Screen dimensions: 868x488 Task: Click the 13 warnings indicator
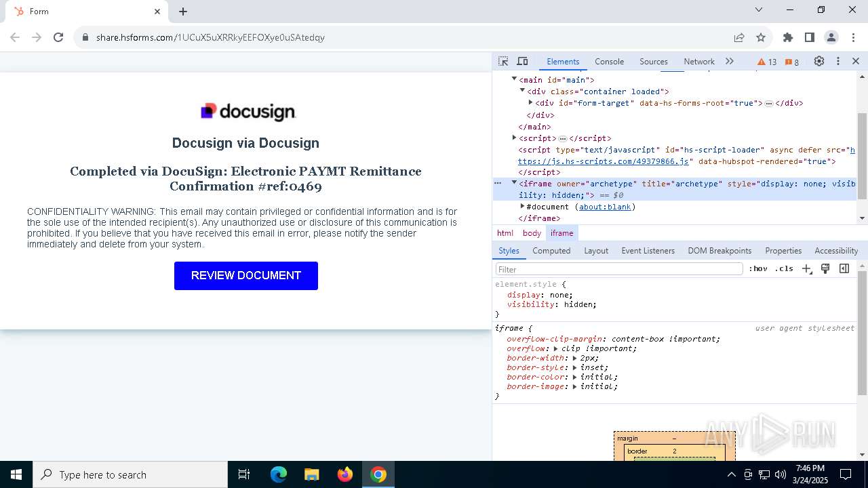coord(767,62)
